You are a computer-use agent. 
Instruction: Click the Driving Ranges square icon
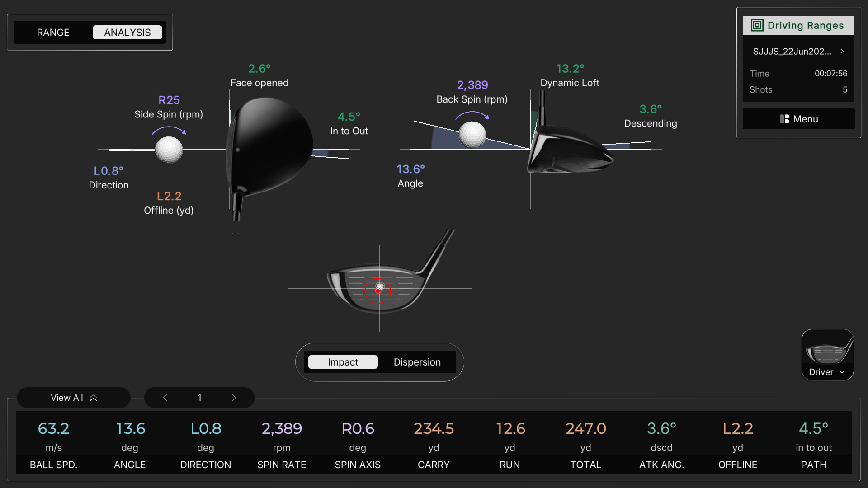(757, 25)
